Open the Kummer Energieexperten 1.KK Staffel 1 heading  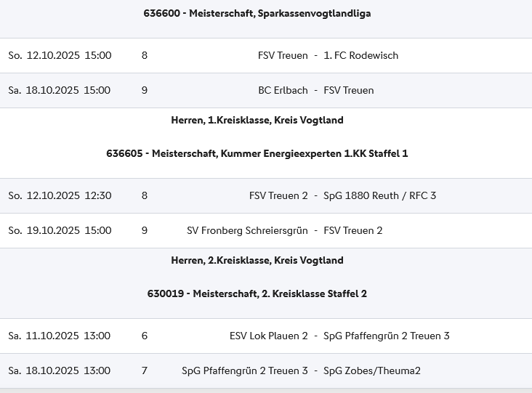pyautogui.click(x=257, y=154)
